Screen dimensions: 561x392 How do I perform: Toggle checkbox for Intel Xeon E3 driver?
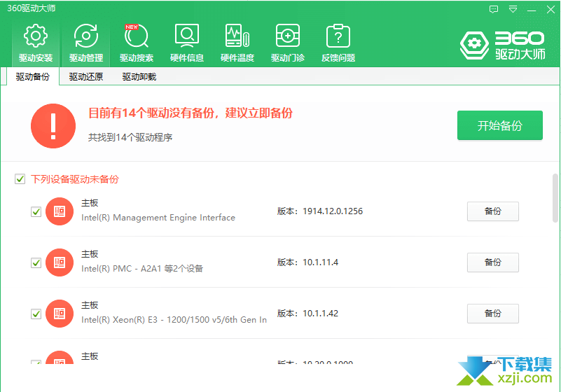(36, 314)
